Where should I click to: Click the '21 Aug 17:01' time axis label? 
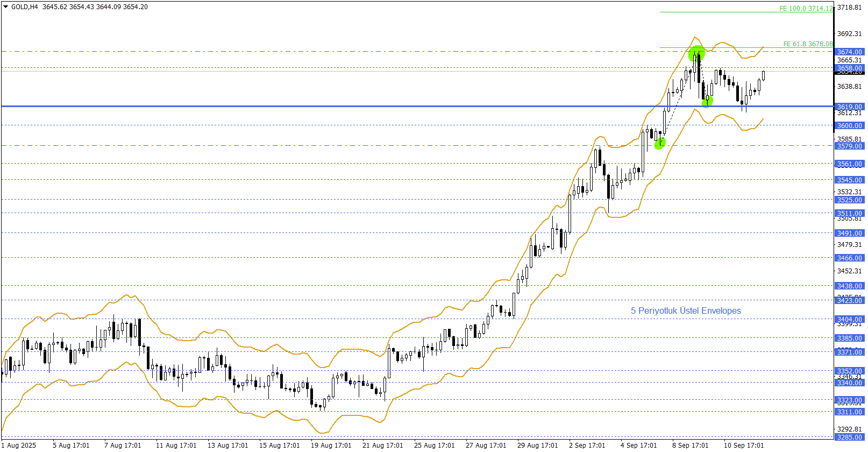point(383,446)
